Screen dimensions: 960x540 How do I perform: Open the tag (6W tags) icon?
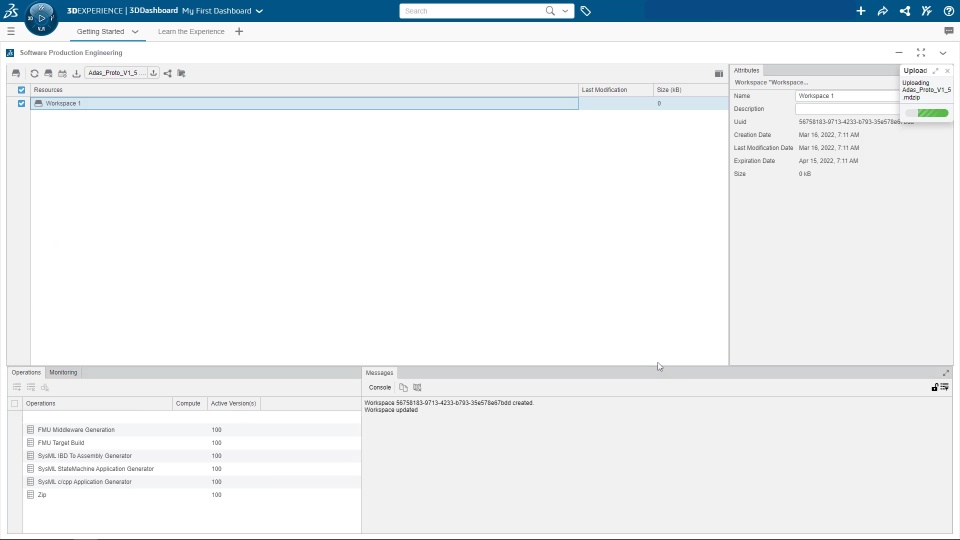(x=585, y=10)
